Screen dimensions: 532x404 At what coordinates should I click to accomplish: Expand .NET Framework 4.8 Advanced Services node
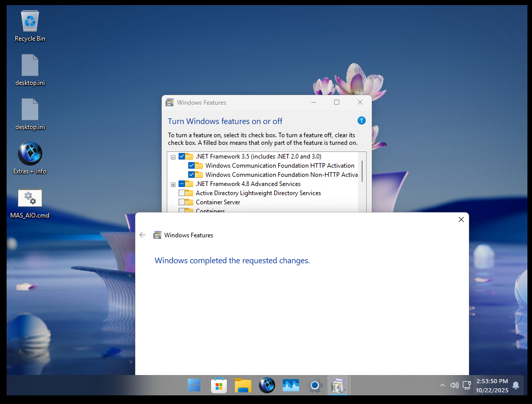click(x=173, y=184)
